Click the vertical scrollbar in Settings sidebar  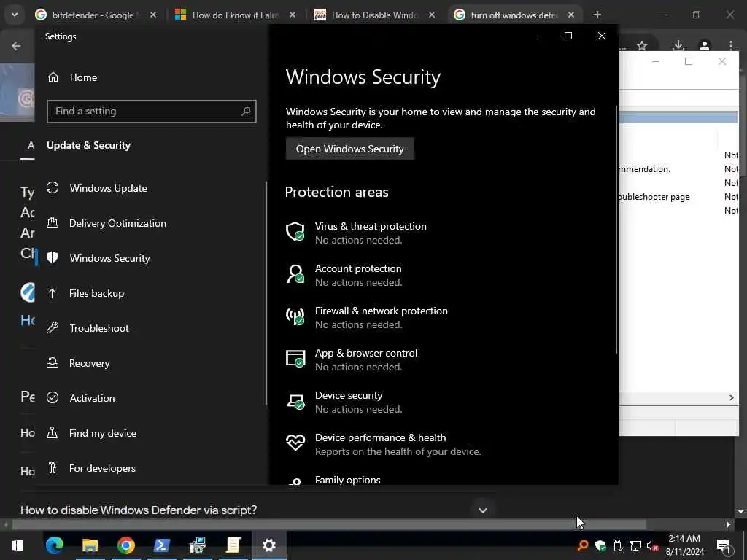(266, 293)
